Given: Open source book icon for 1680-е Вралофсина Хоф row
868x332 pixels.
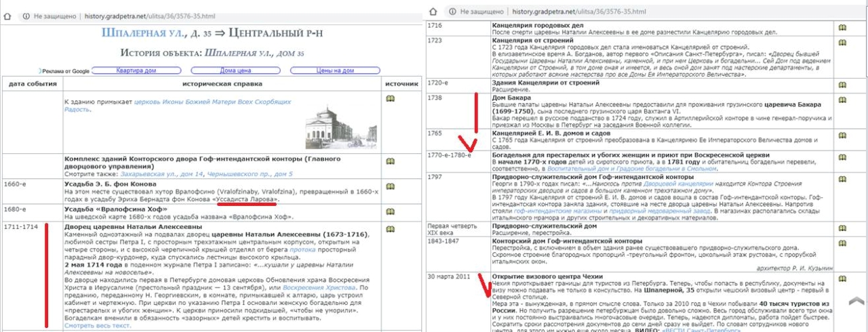Looking at the screenshot, I should point(390,212).
